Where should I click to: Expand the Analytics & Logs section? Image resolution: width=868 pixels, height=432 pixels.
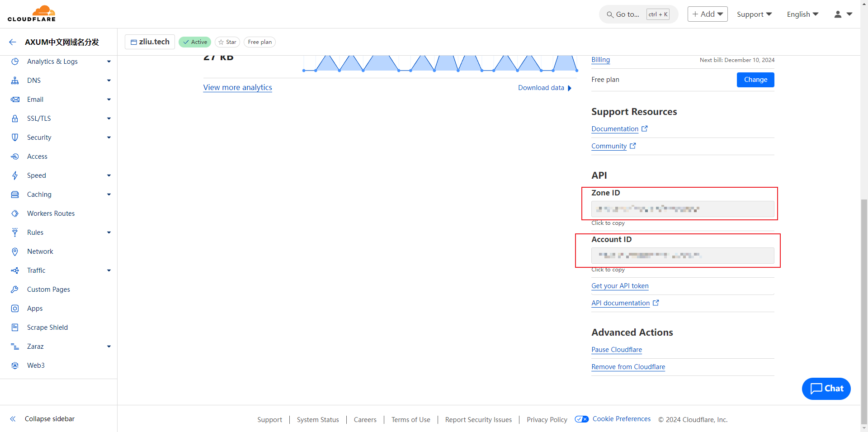(109, 62)
